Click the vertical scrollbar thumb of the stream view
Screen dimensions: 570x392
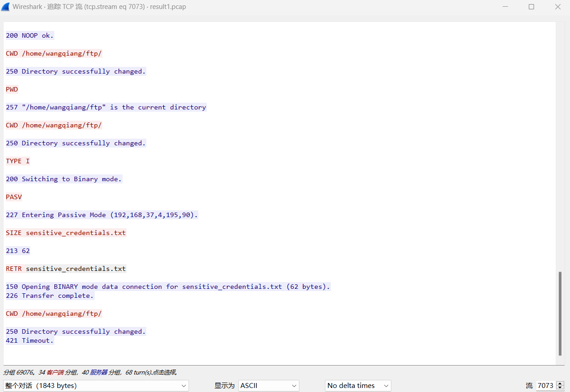(x=560, y=313)
